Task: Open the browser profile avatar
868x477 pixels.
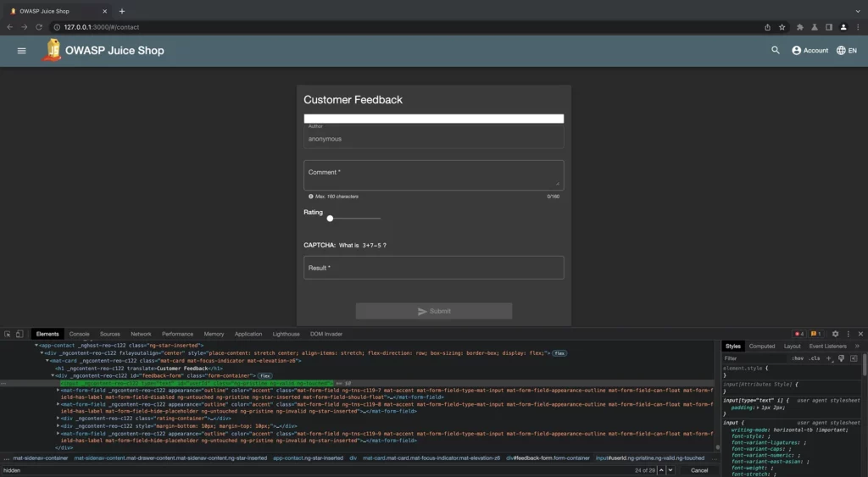Action: pos(843,27)
